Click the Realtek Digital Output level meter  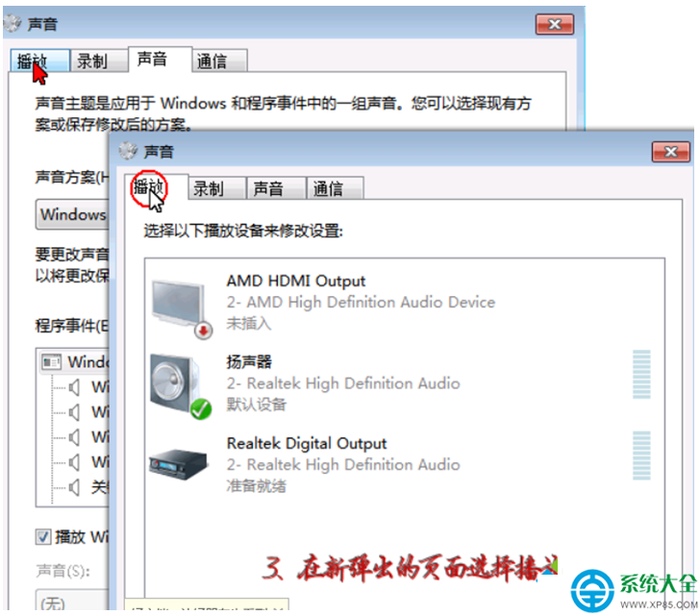(641, 455)
